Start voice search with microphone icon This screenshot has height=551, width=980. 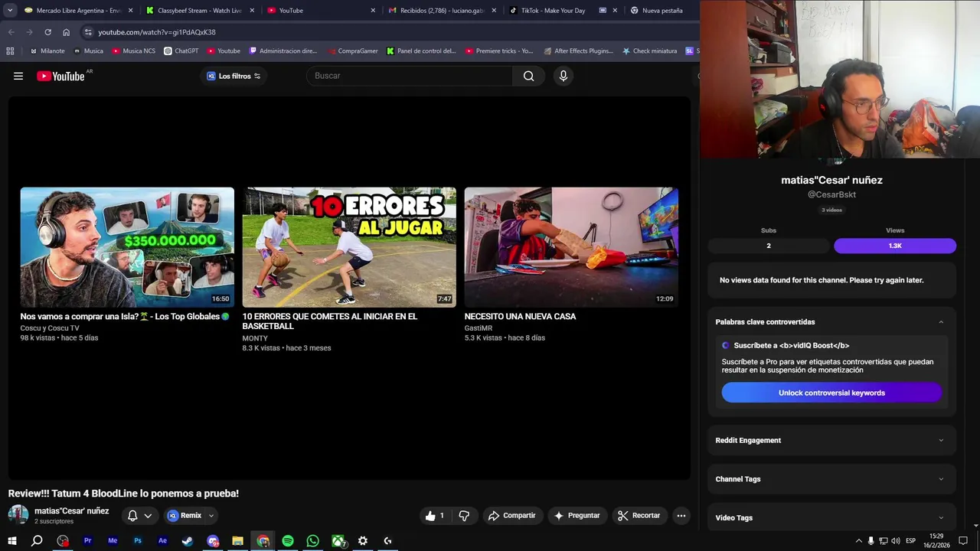563,76
